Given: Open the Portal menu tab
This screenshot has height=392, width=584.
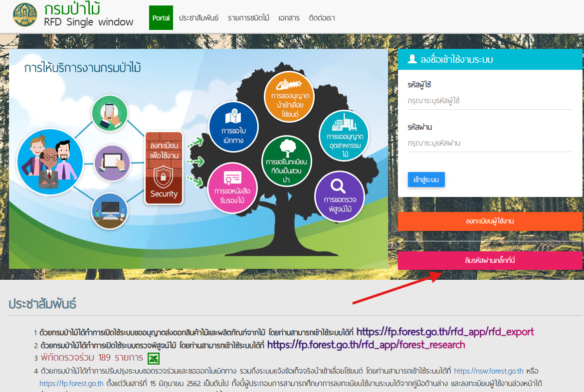Looking at the screenshot, I should pyautogui.click(x=161, y=18).
